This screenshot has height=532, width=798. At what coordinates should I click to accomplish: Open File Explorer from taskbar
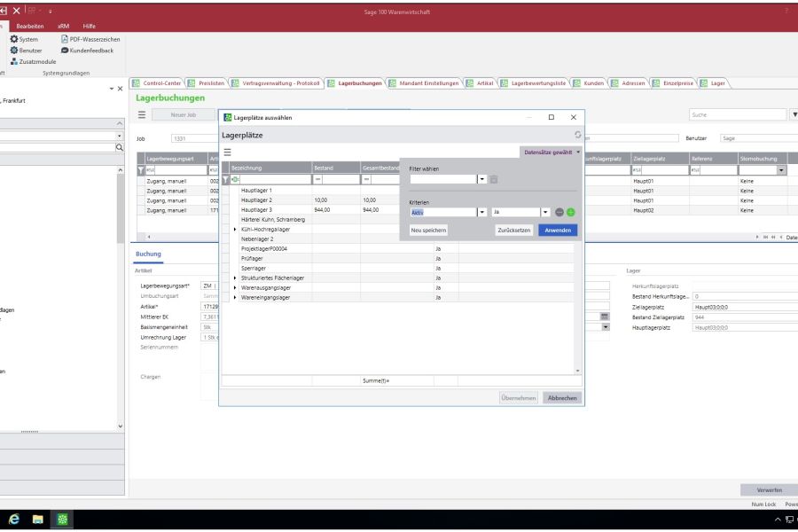click(x=37, y=520)
